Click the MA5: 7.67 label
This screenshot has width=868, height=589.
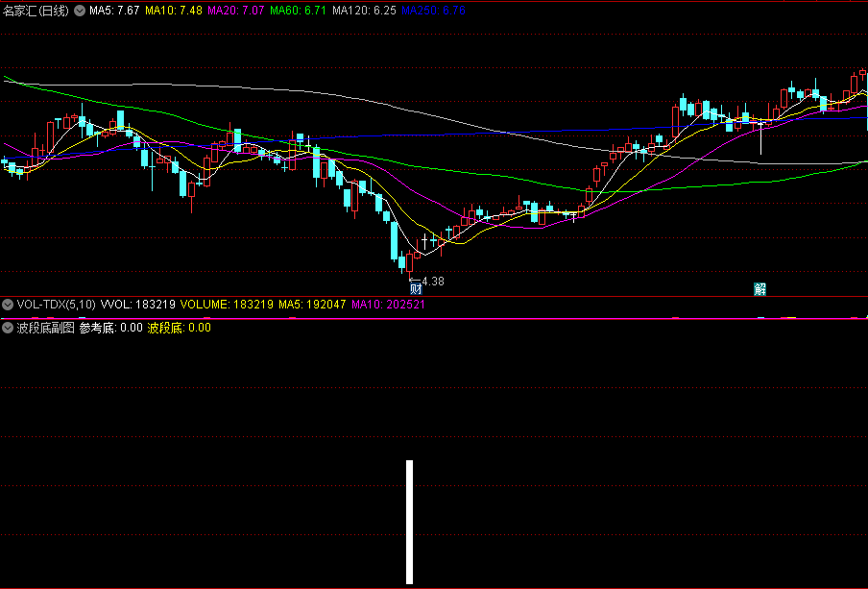coord(114,11)
